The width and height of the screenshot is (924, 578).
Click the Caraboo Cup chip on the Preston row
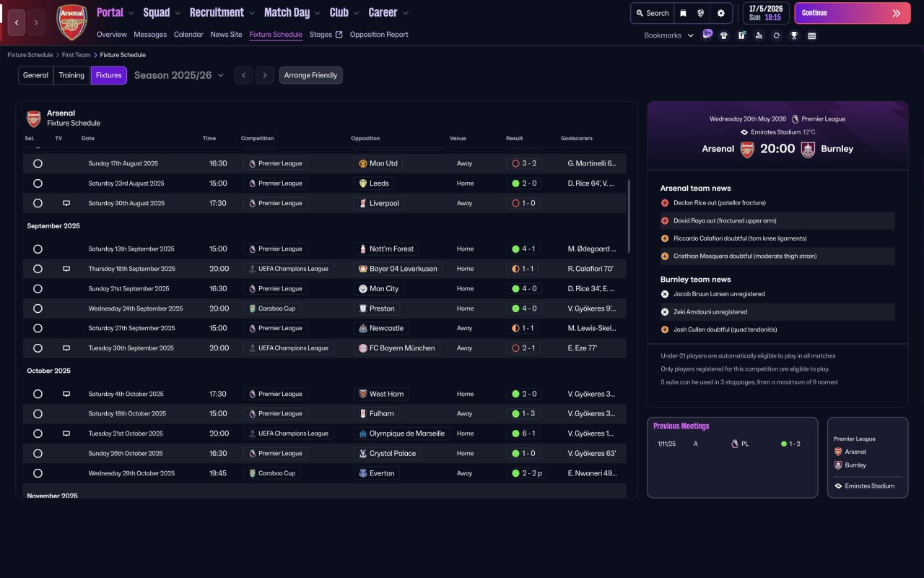(272, 309)
